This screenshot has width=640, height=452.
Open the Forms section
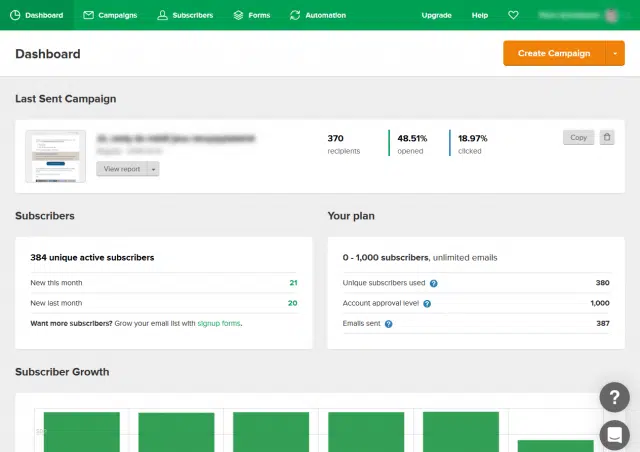(x=251, y=15)
